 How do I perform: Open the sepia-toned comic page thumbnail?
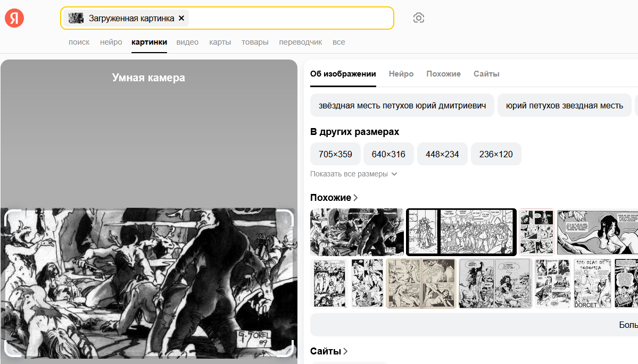(421, 284)
